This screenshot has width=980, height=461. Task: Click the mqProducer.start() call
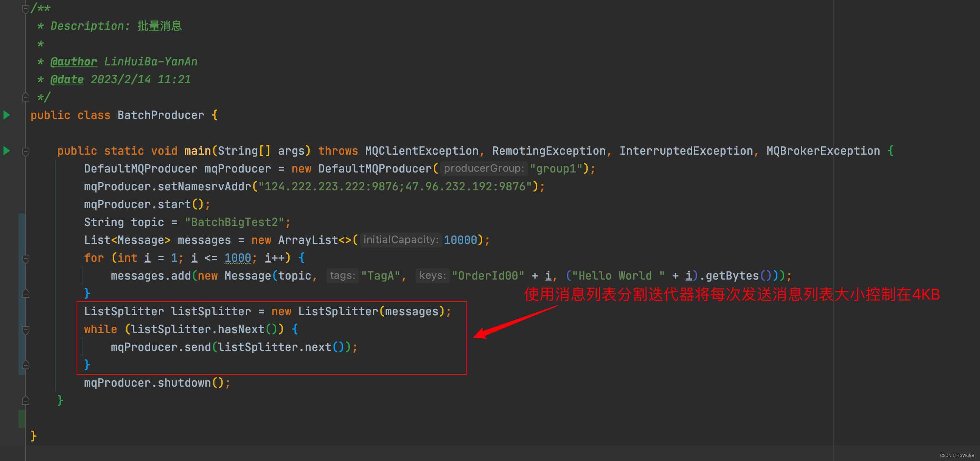[144, 204]
